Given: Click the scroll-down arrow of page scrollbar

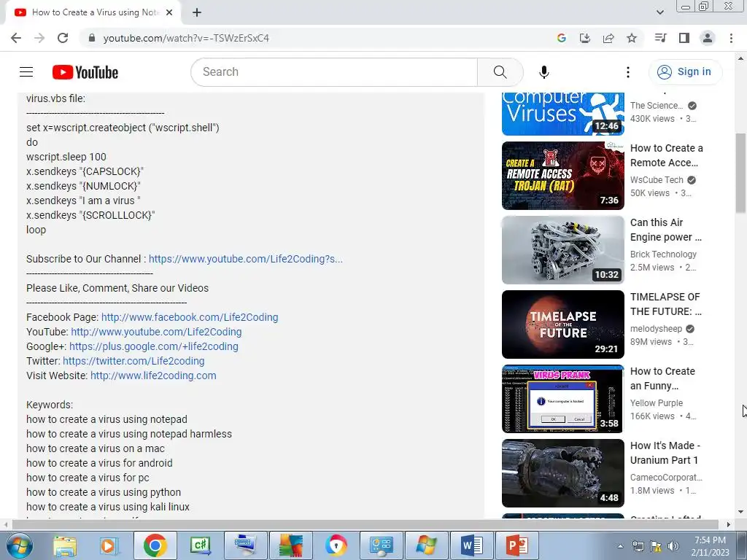Looking at the screenshot, I should [740, 512].
